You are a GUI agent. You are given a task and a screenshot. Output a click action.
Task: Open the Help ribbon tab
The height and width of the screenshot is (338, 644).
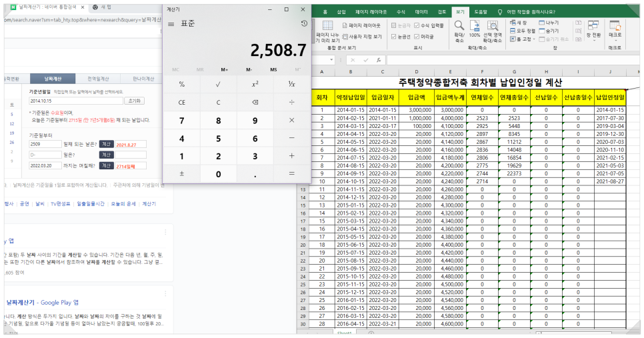click(481, 12)
